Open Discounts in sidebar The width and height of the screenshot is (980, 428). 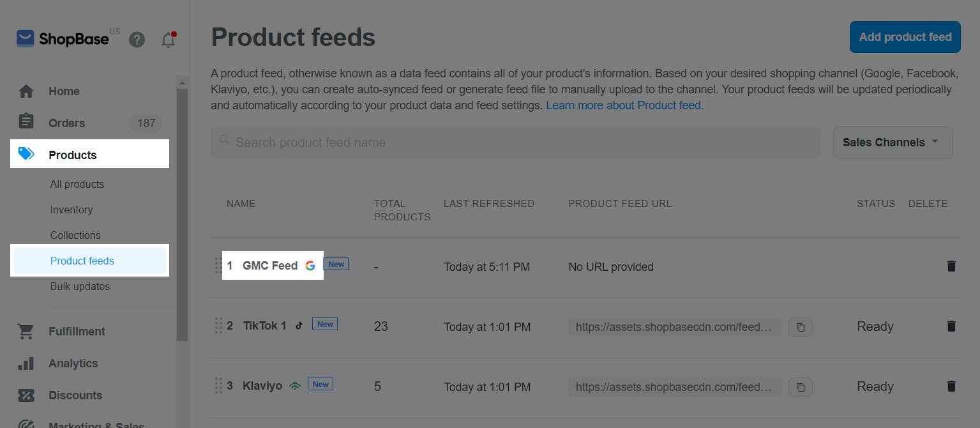[x=75, y=395]
